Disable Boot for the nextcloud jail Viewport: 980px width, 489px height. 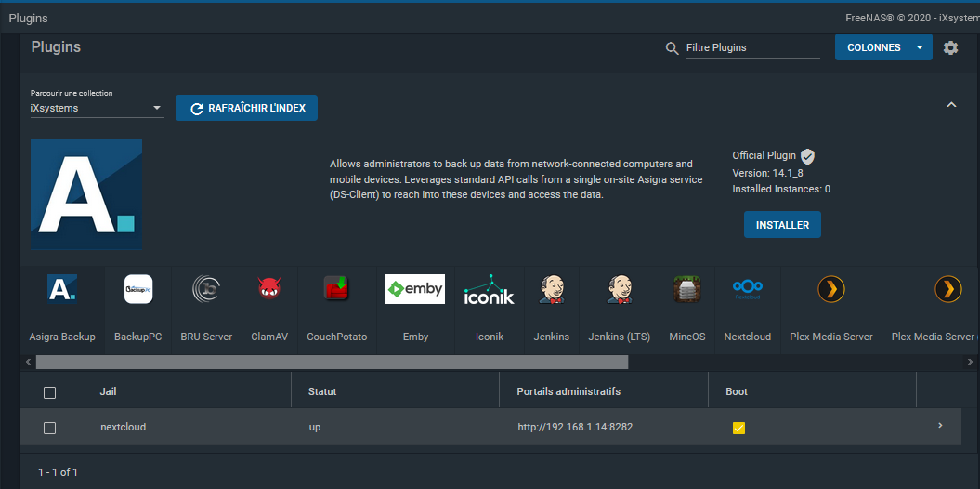coord(738,428)
